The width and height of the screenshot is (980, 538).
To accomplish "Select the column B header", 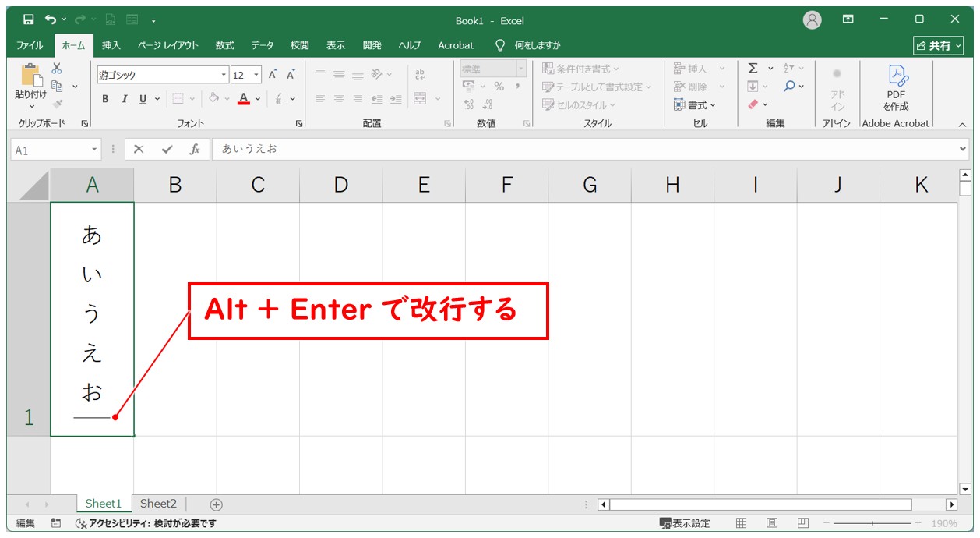I will (x=175, y=185).
